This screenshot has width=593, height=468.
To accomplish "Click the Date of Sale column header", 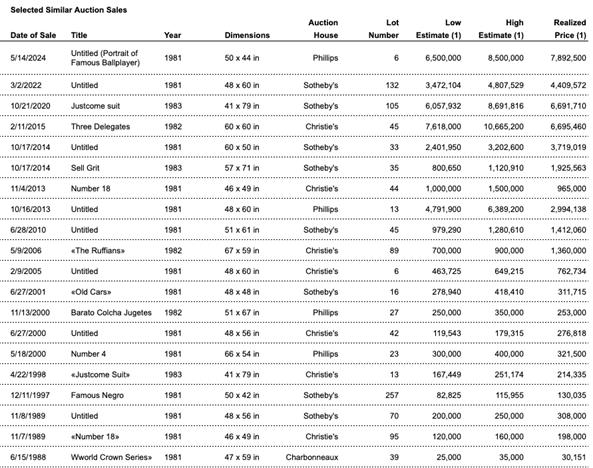I will [x=33, y=35].
